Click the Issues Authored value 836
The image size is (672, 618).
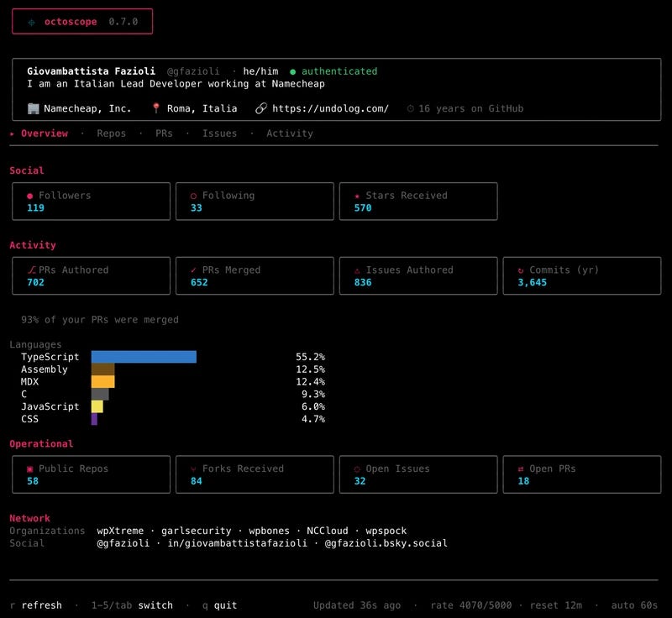tap(363, 283)
